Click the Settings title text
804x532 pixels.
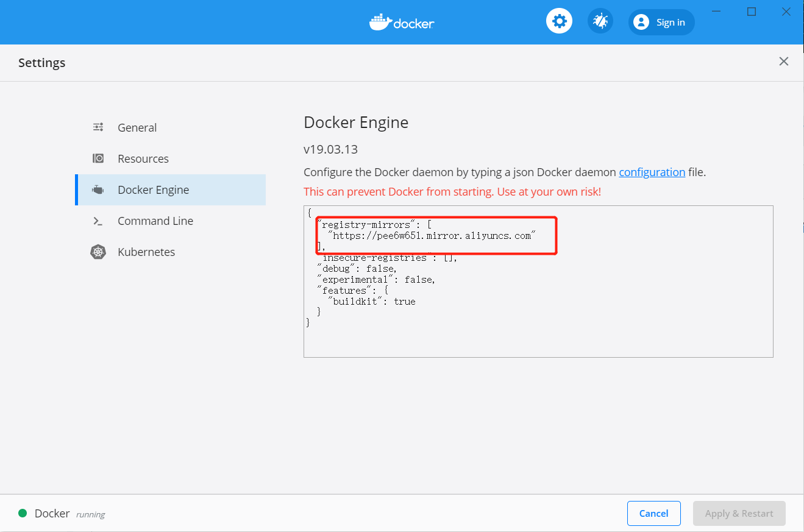pos(42,62)
